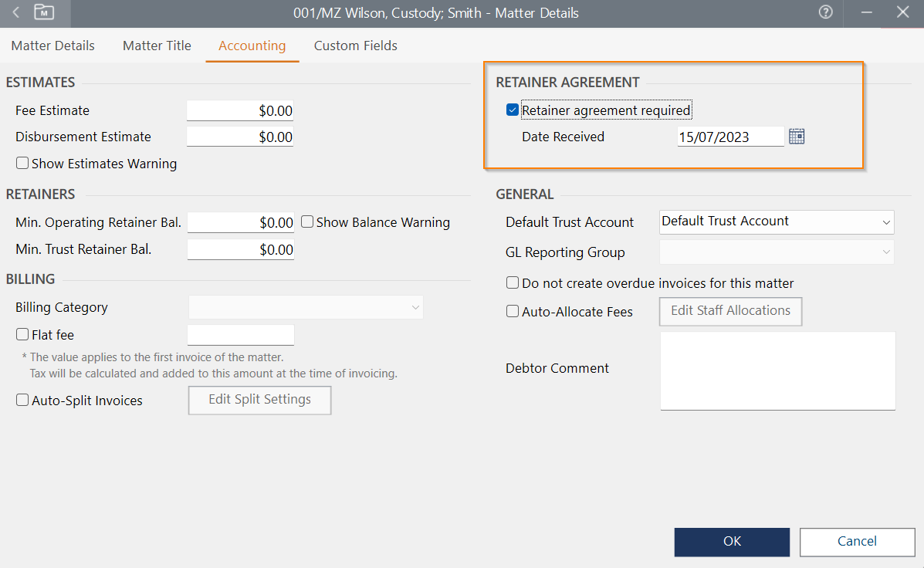Expand the GL Reporting Group dropdown
The width and height of the screenshot is (924, 568).
pos(777,252)
